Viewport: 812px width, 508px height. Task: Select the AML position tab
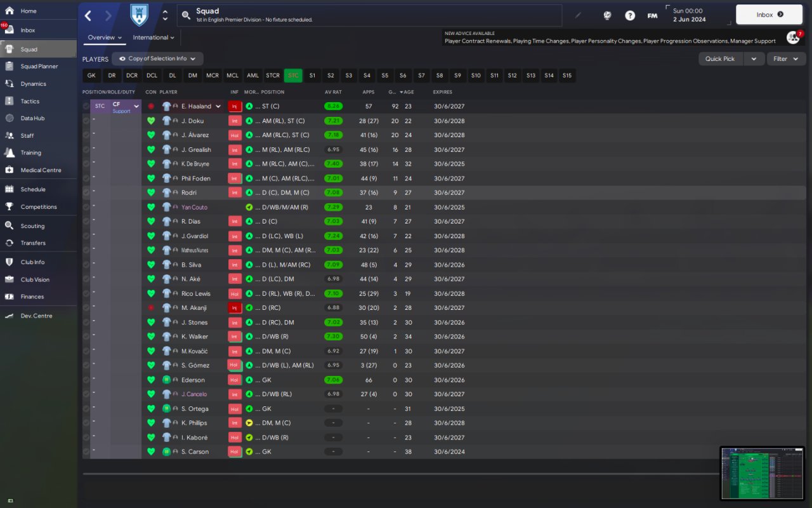coord(253,76)
